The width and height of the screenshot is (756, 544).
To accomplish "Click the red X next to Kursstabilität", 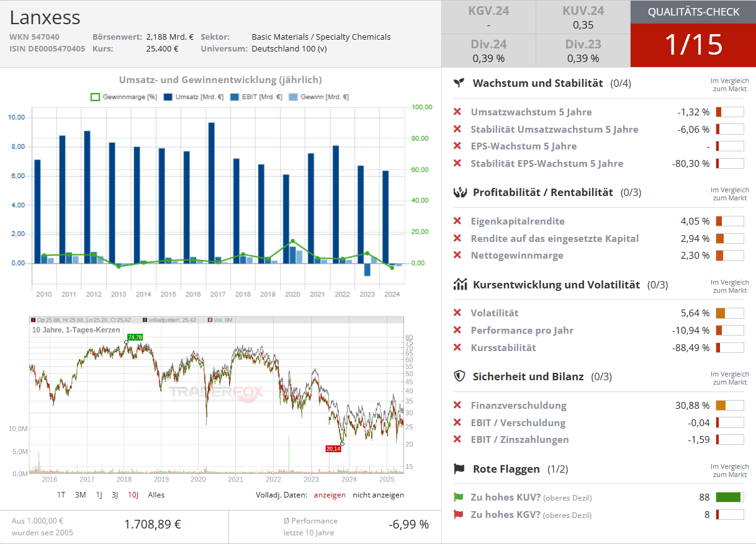I will point(457,347).
